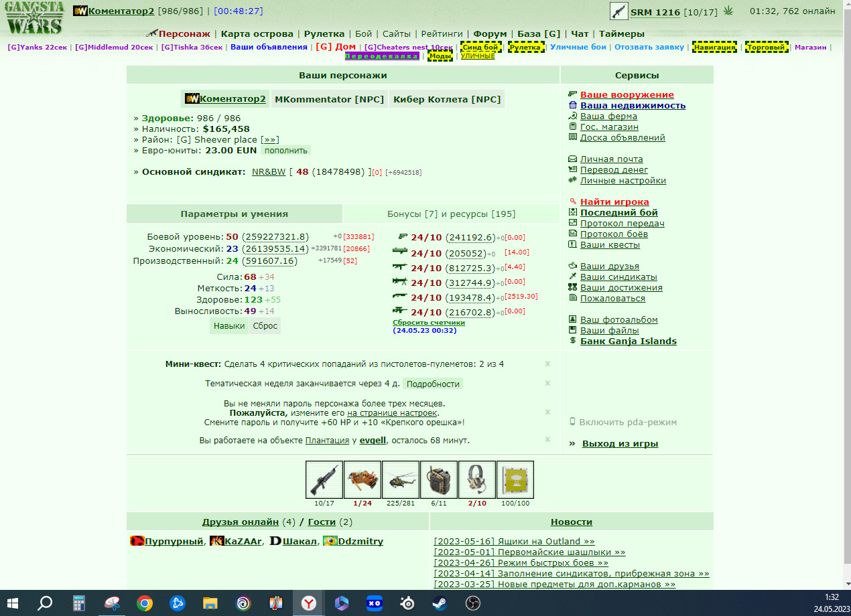Go to Карта острова
This screenshot has height=616, width=851.
click(x=257, y=33)
